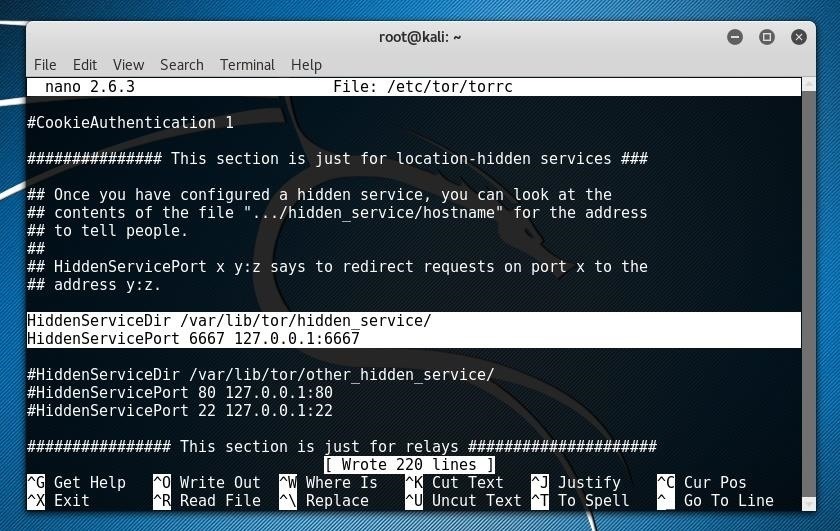Screen dimensions: 840x531
Task: Minimize the terminal window
Action: (735, 37)
